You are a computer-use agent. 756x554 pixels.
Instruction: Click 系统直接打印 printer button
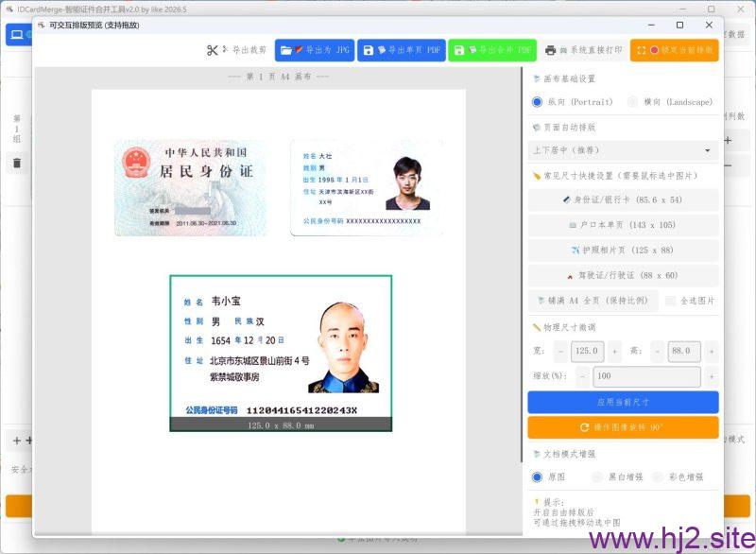[583, 50]
